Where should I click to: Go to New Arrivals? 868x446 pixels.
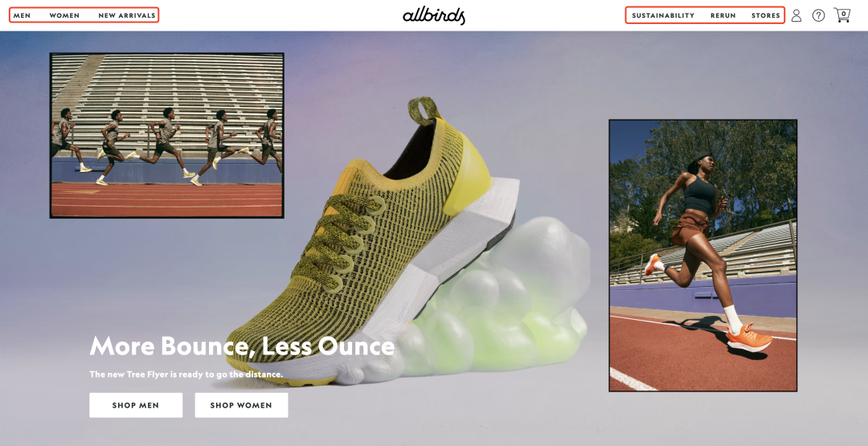click(x=127, y=15)
